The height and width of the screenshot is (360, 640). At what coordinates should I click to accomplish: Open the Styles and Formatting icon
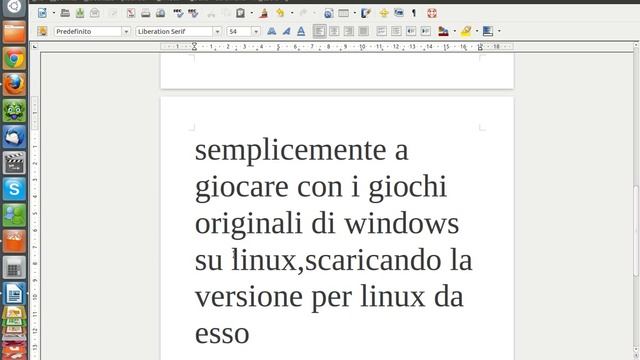tap(42, 31)
